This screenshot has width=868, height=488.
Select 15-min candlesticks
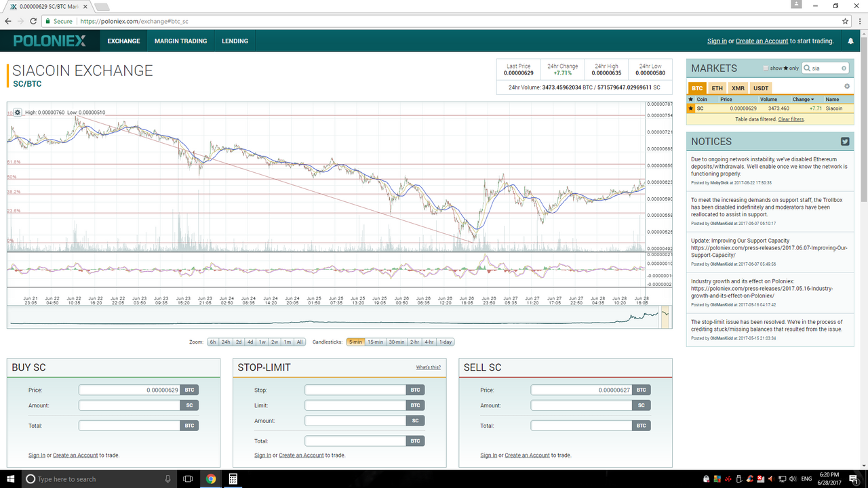point(375,342)
